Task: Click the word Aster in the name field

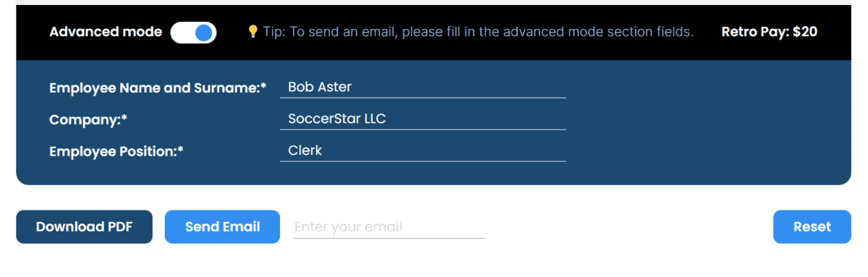Action: (335, 88)
